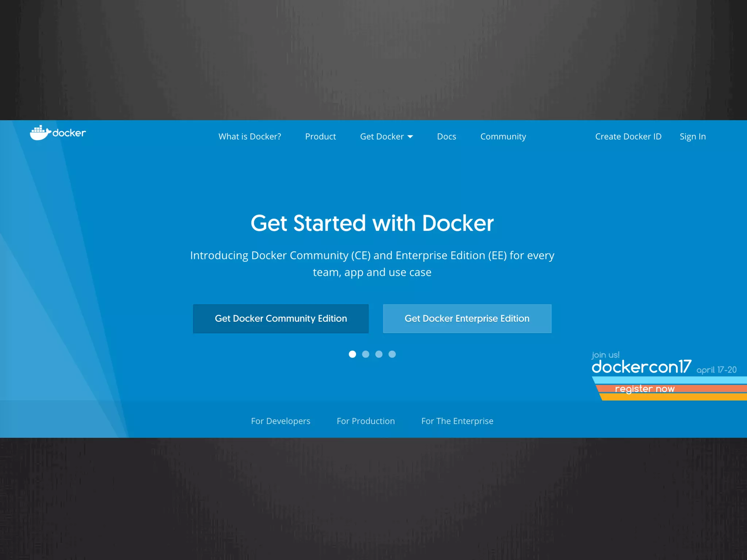The width and height of the screenshot is (747, 560).
Task: Click the april 17-20 date text
Action: click(716, 370)
